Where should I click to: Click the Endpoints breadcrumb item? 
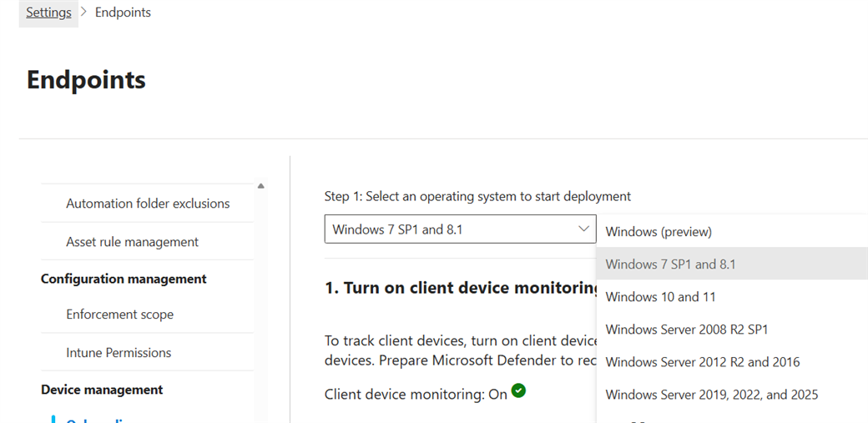[123, 13]
